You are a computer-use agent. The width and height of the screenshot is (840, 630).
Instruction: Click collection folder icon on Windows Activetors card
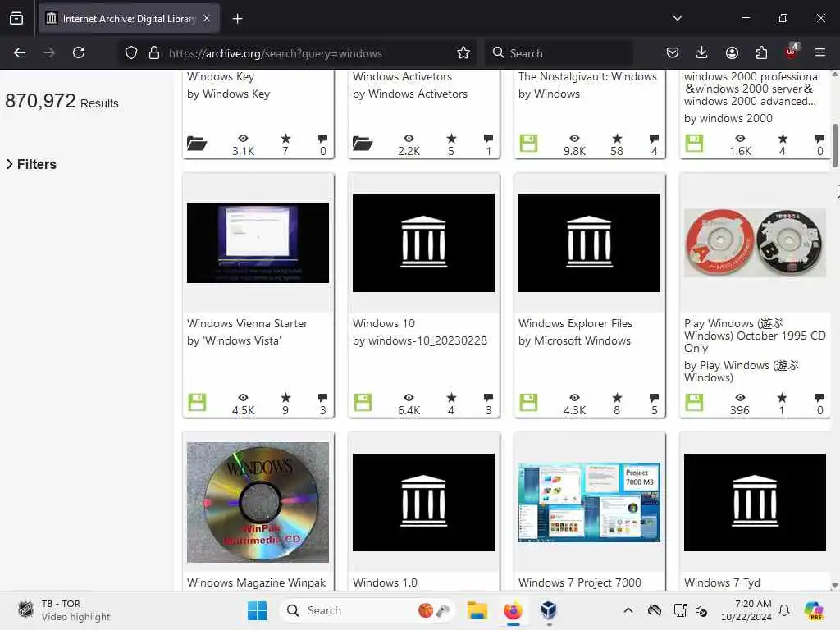click(x=362, y=143)
